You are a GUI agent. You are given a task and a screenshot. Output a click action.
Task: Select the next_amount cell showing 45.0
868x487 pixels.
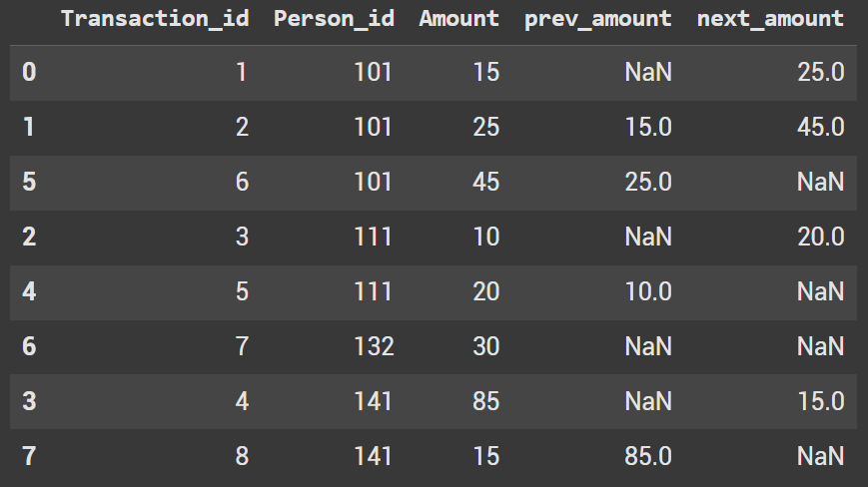(820, 127)
